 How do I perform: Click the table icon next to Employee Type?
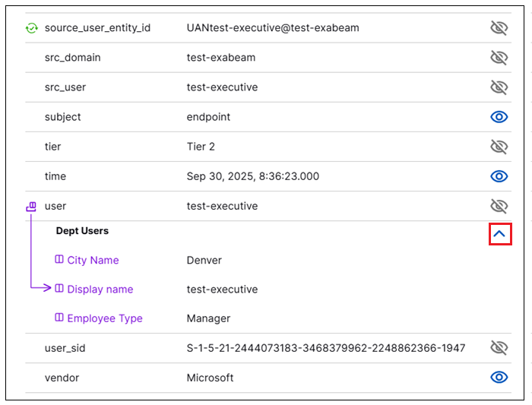click(59, 318)
